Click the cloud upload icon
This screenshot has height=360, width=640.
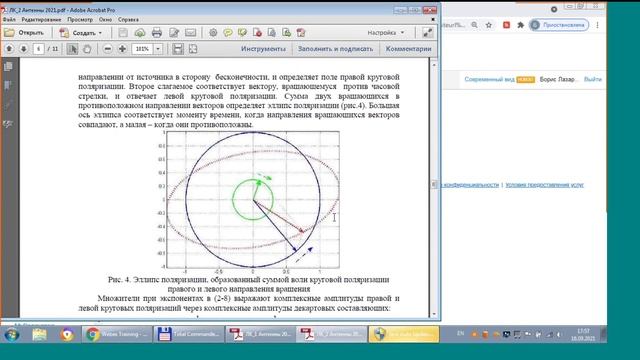tap(140, 33)
